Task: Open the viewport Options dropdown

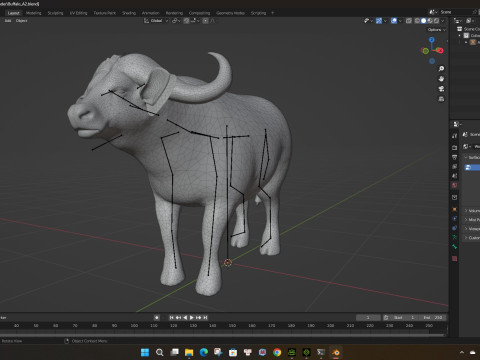Action: coord(437,30)
